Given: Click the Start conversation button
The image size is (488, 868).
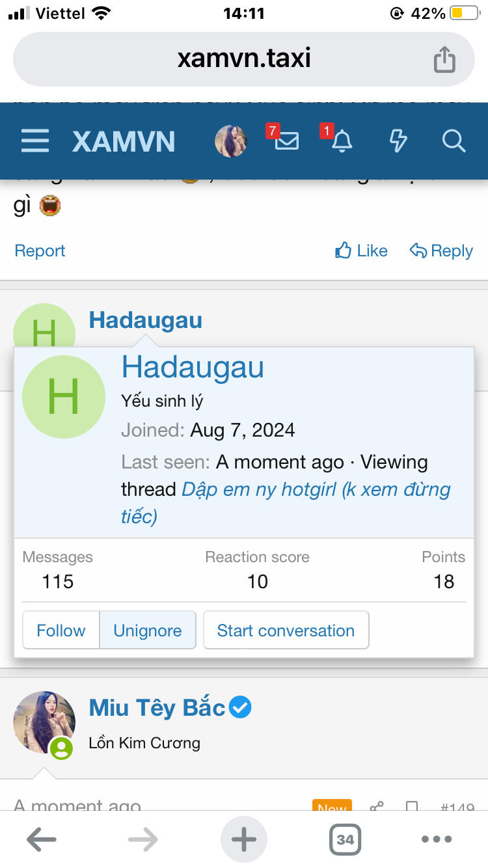Looking at the screenshot, I should 286,631.
